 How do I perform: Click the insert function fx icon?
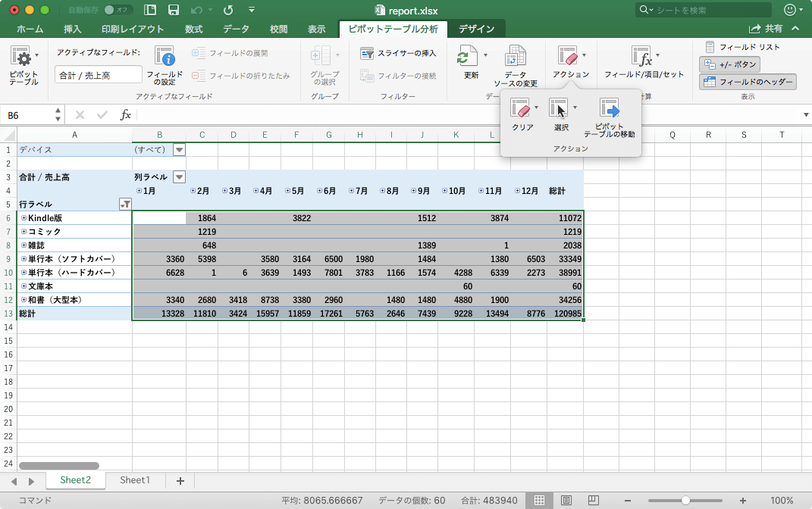(x=125, y=115)
